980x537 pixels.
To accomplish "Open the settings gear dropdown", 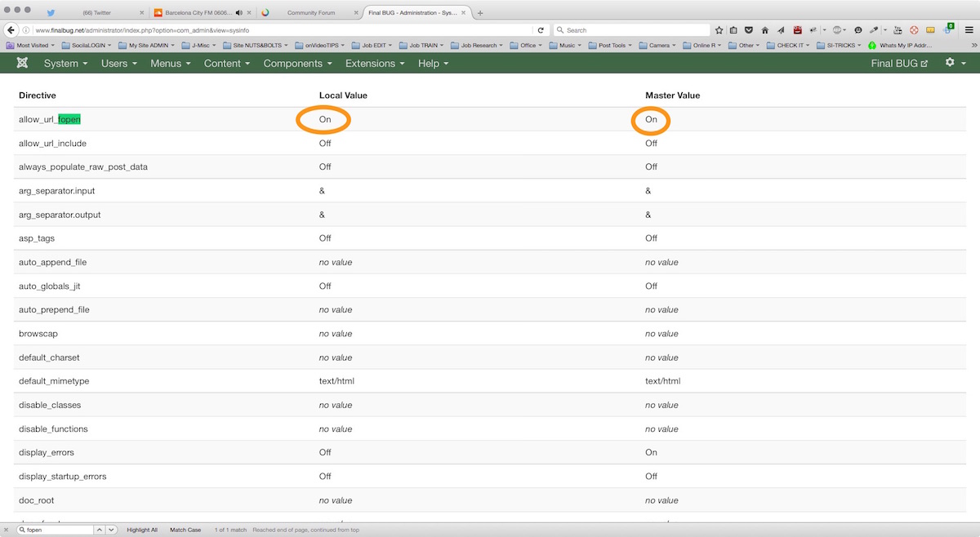I will click(955, 64).
